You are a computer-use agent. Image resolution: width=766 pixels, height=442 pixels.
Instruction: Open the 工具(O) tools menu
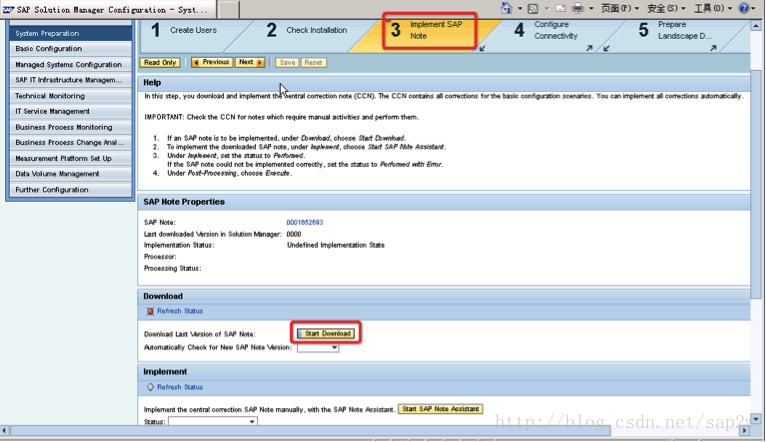click(713, 8)
